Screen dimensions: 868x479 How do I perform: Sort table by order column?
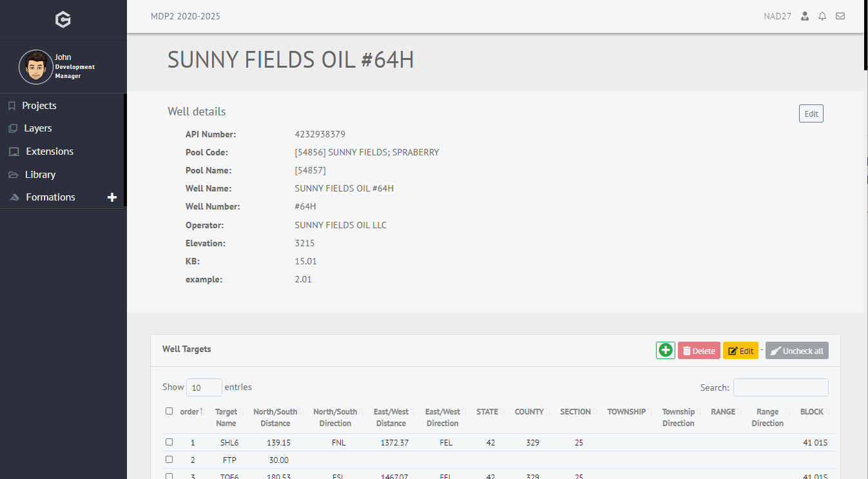191,412
